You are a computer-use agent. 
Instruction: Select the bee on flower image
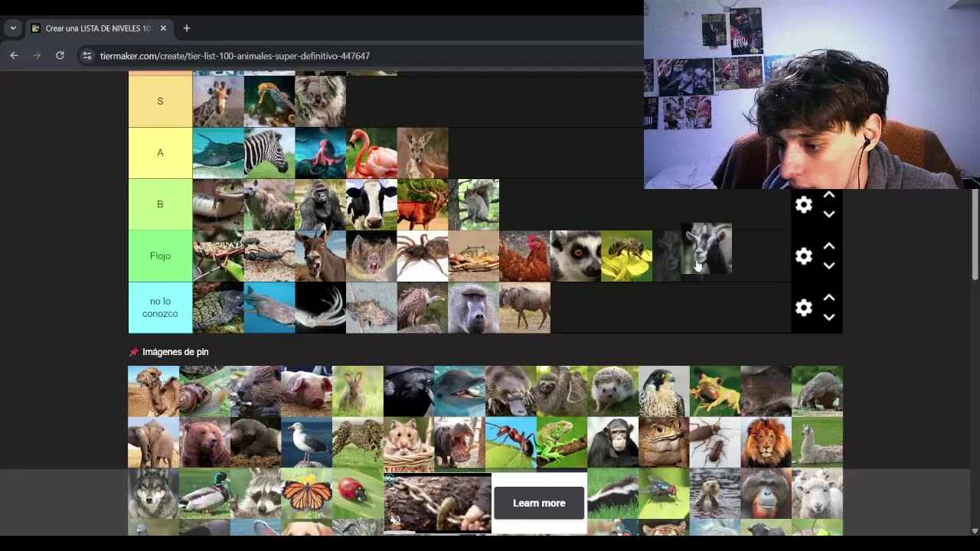click(626, 256)
